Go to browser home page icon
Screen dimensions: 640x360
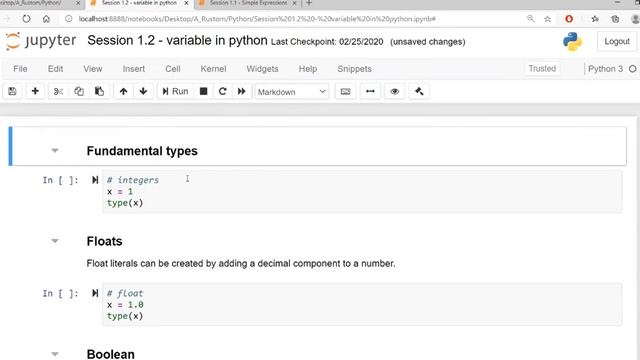(47, 19)
